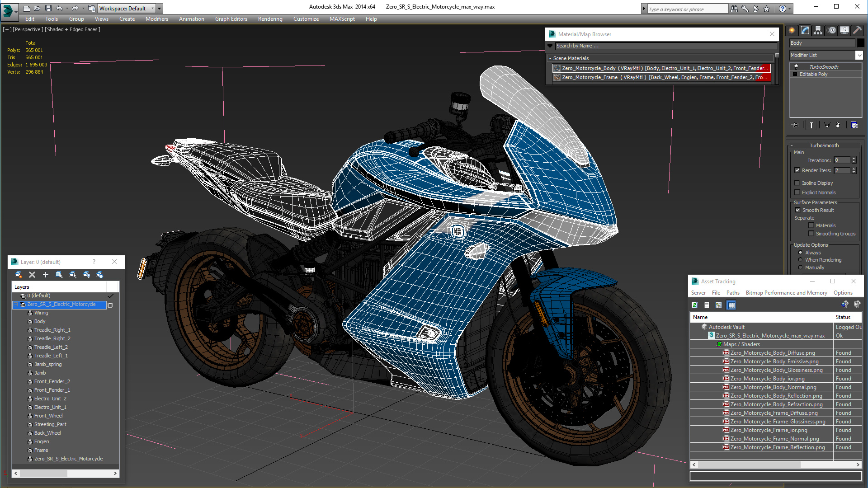Click Add Selected Objects to layer plus icon
This screenshot has height=488, width=868.
pos(45,275)
